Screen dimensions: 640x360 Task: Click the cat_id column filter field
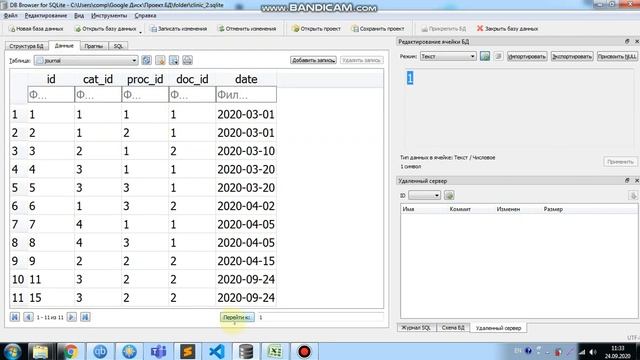98,95
